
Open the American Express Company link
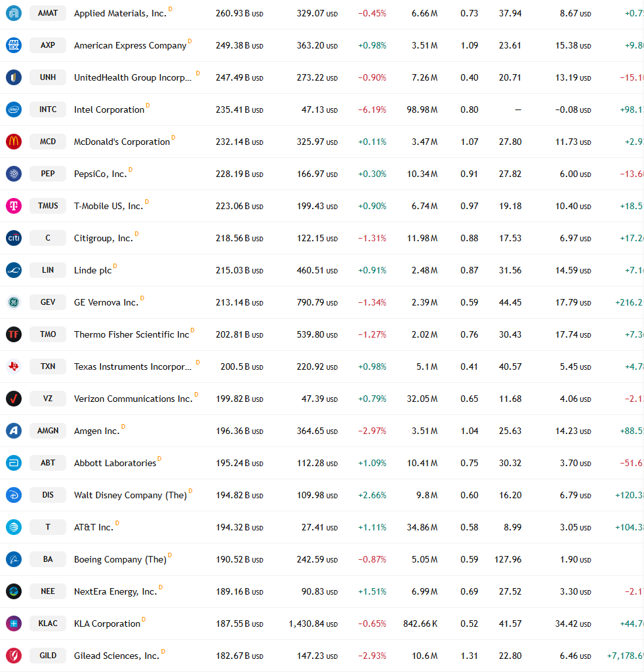point(130,45)
